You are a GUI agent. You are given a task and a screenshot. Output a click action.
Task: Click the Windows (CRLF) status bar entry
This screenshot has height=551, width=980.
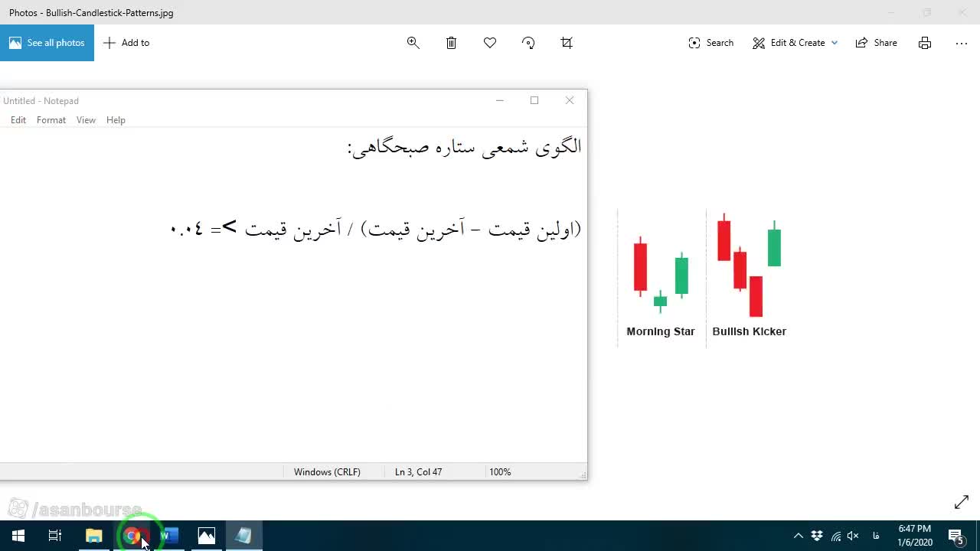pyautogui.click(x=327, y=472)
